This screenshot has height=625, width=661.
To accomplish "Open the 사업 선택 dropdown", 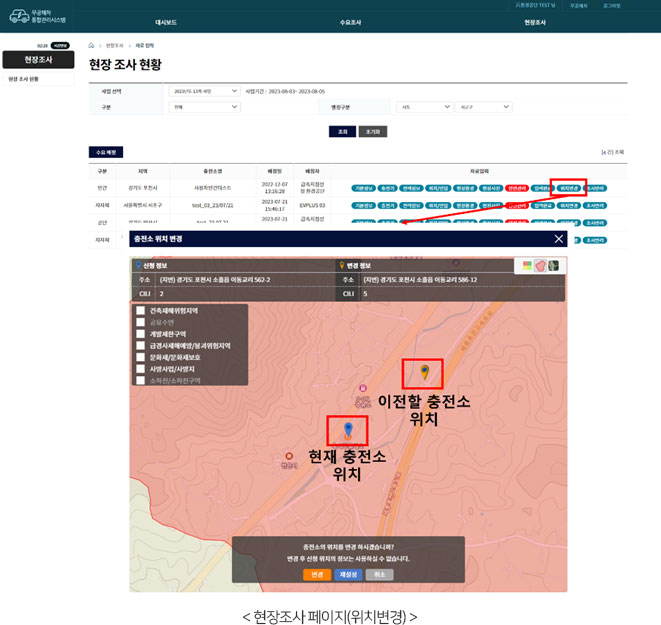I will point(204,90).
